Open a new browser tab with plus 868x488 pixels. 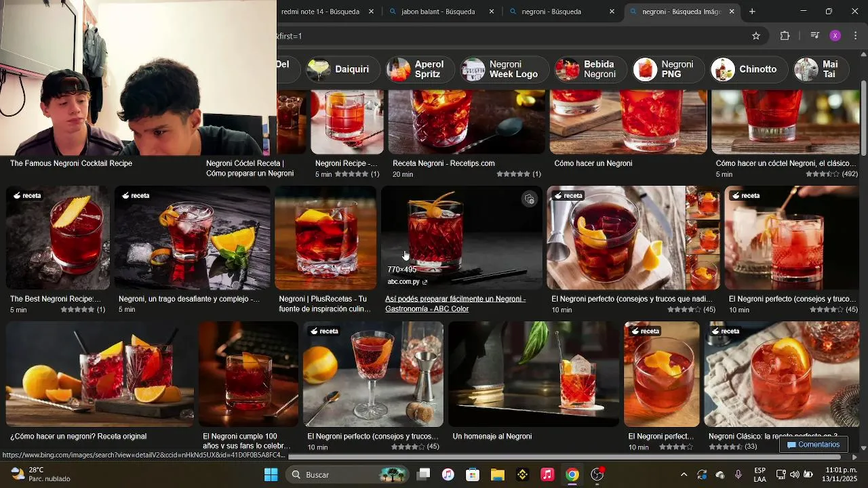click(752, 12)
